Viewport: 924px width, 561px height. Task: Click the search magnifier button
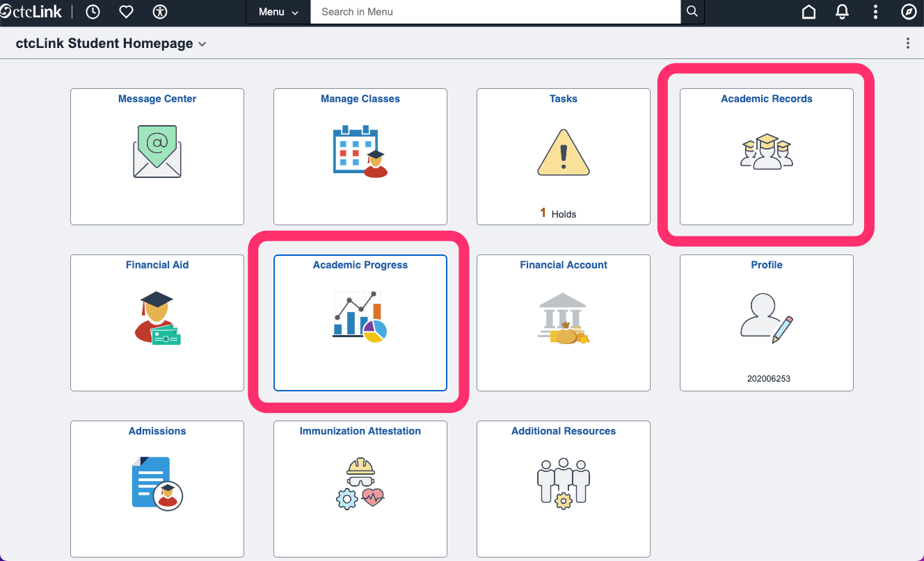[692, 12]
